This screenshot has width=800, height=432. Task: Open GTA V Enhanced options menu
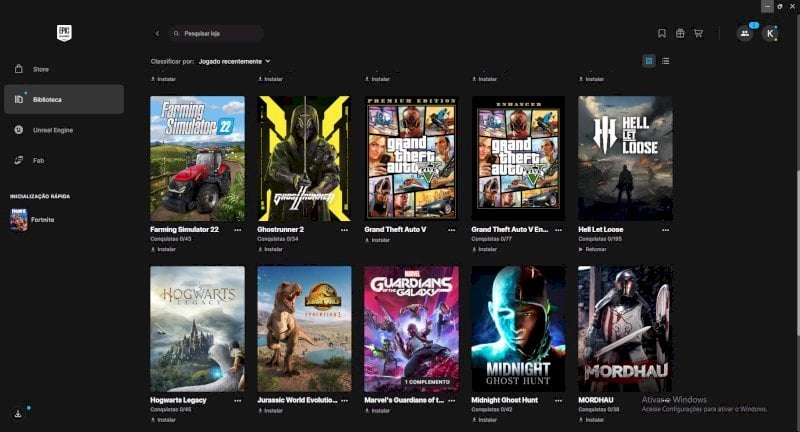click(x=559, y=230)
